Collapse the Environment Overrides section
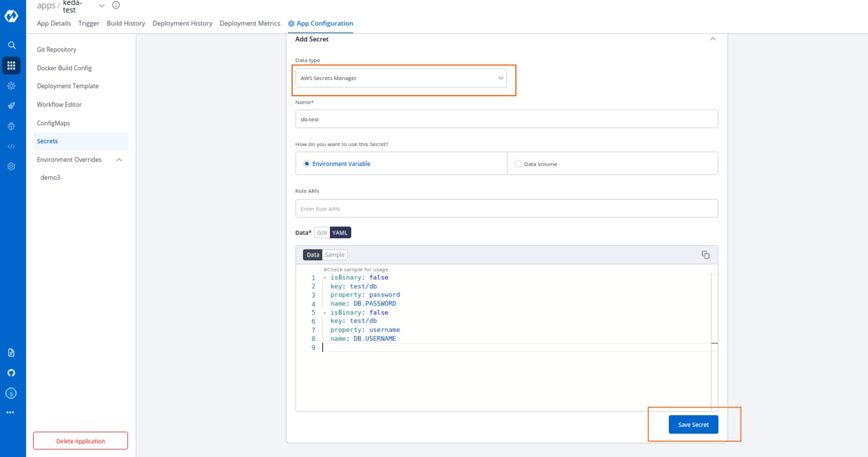Image resolution: width=868 pixels, height=457 pixels. click(119, 160)
